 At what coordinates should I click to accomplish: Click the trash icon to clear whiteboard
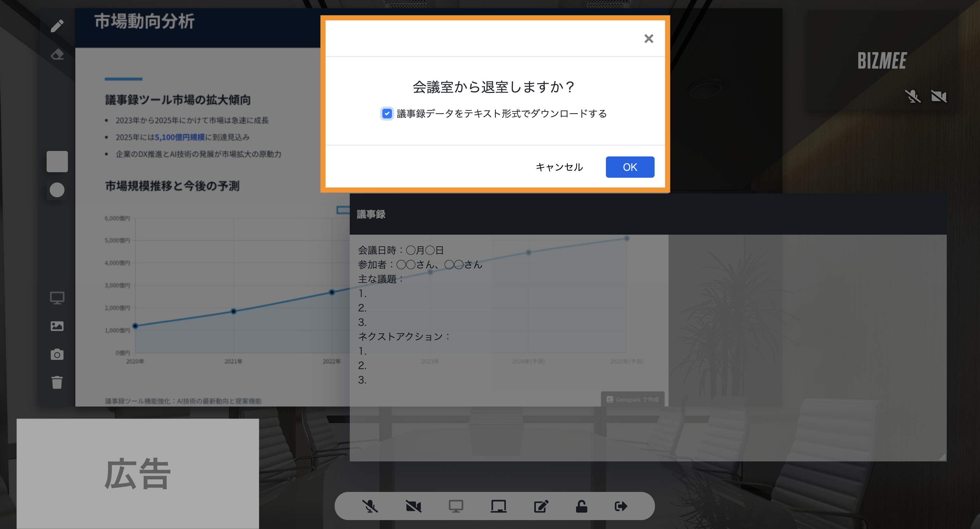pos(57,383)
